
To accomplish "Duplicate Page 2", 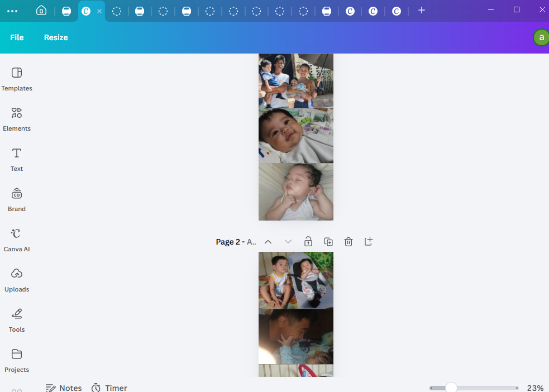I will [x=328, y=242].
